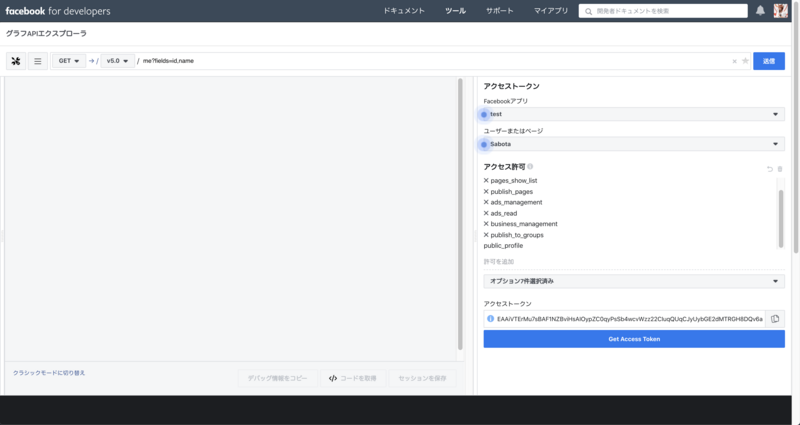The image size is (800, 425).
Task: Delete permissions with the trash icon
Action: 780,169
